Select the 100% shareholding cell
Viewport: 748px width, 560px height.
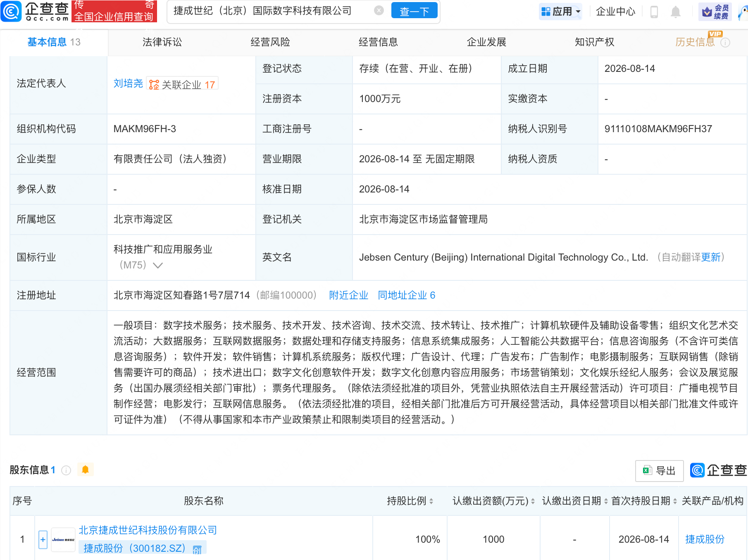coord(428,539)
